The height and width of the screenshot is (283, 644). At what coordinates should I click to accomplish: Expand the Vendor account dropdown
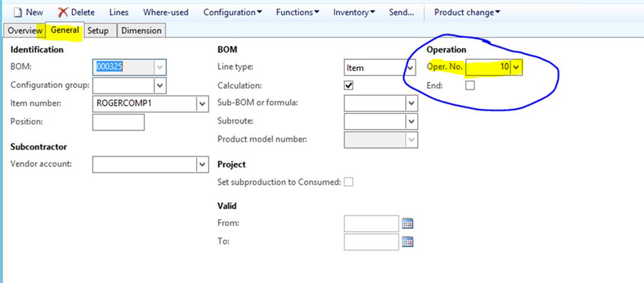tap(202, 165)
